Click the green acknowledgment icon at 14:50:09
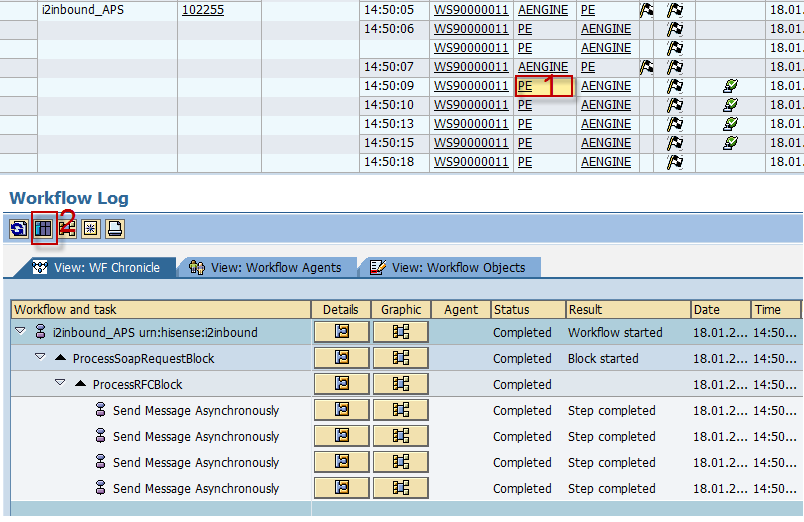 pyautogui.click(x=730, y=86)
